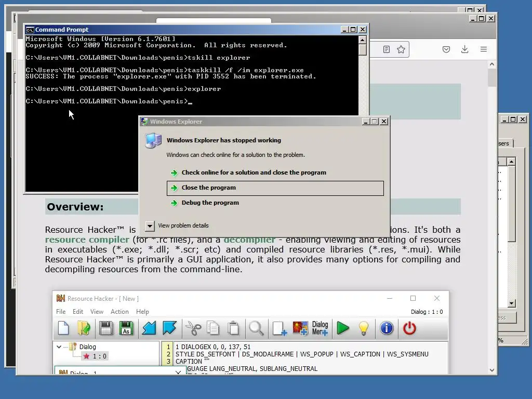Click the 1 DIALOGEX 0, 0, 137, 51 line
This screenshot has height=399, width=532.
point(212,347)
